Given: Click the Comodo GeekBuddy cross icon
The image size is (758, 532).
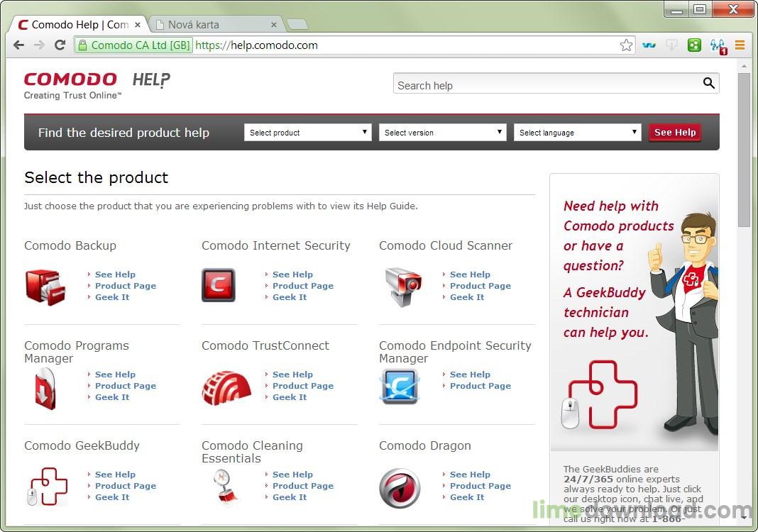Looking at the screenshot, I should (x=47, y=487).
